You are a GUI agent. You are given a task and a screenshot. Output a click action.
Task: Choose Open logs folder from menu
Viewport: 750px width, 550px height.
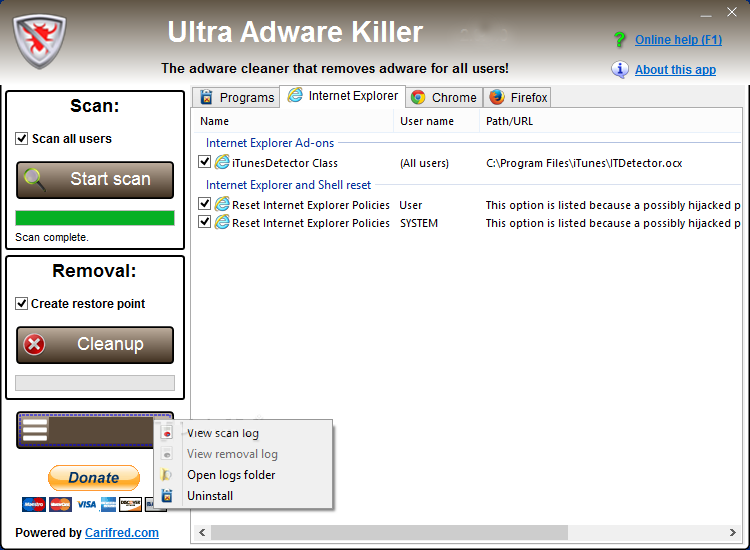243,475
